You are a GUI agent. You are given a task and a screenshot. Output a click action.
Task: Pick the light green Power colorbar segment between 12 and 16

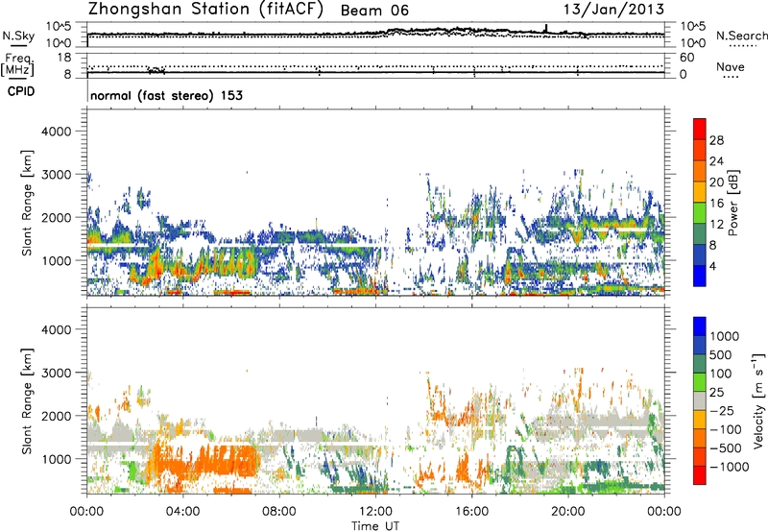[700, 212]
